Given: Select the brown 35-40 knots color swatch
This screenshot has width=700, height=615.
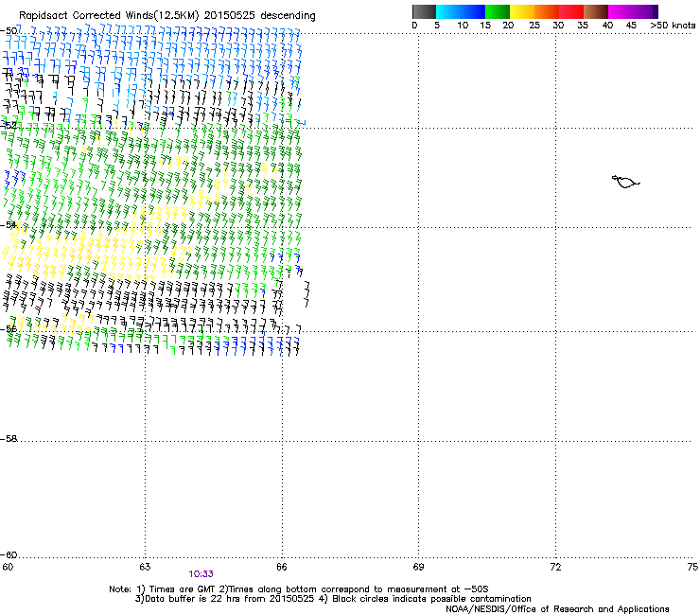Looking at the screenshot, I should pyautogui.click(x=596, y=11).
